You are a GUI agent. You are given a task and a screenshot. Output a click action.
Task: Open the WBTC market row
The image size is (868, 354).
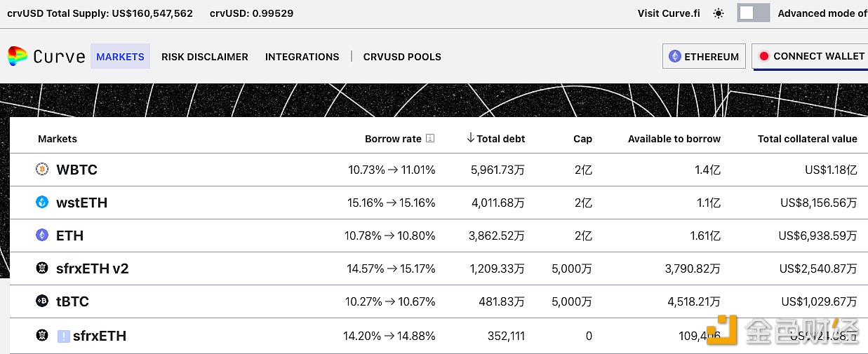coord(439,170)
